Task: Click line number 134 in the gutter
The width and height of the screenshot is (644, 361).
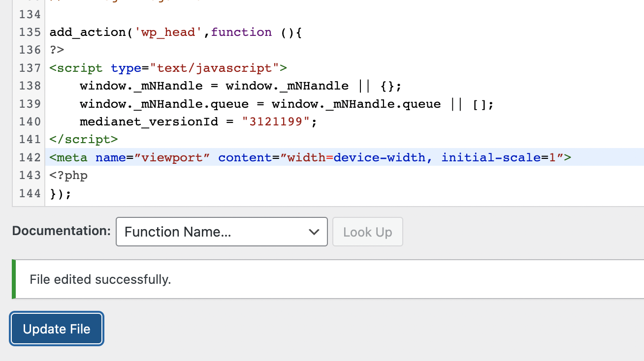Action: [x=30, y=14]
